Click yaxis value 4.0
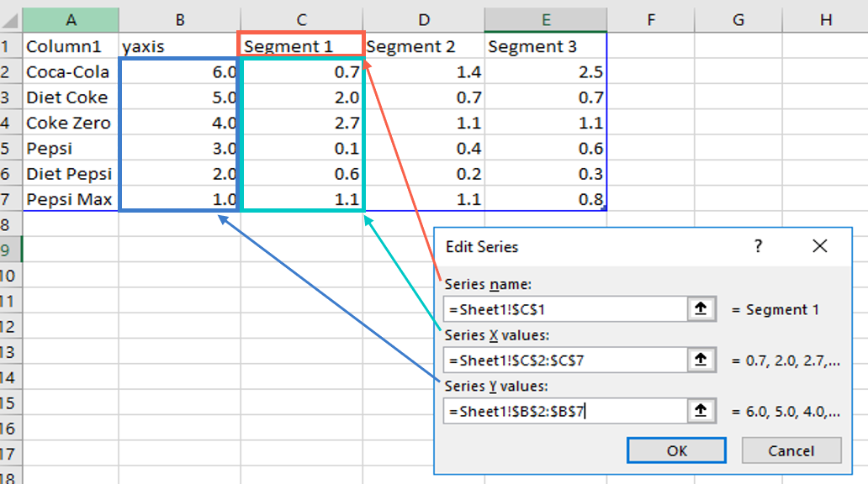This screenshot has height=484, width=868. (x=180, y=123)
